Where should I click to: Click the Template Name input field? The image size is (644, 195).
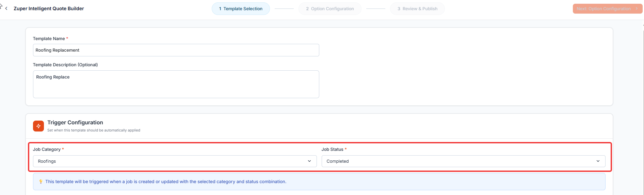tap(176, 50)
